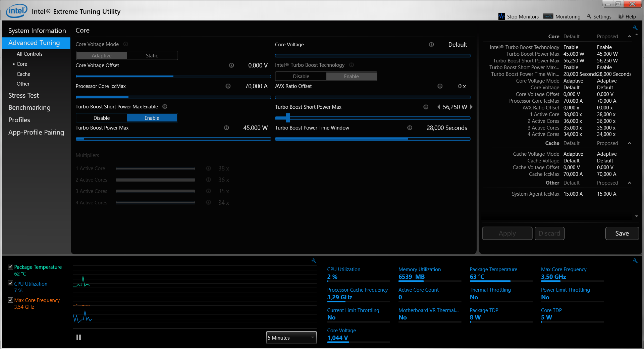Set Core Voltage Mode to Adaptive

coord(102,55)
